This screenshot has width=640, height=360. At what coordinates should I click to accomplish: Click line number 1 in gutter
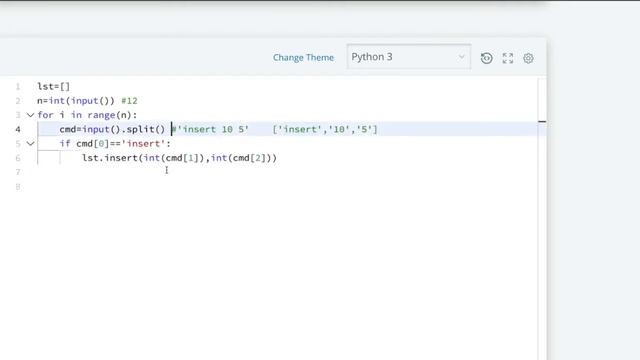18,87
